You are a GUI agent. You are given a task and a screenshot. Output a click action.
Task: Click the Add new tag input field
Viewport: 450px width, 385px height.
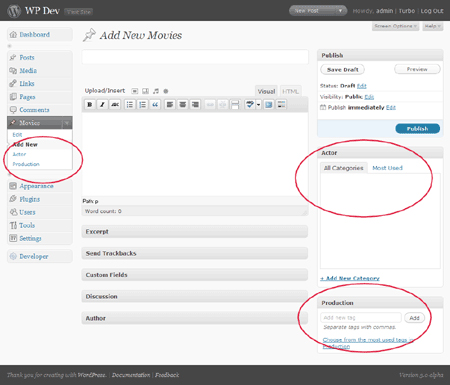pos(361,318)
